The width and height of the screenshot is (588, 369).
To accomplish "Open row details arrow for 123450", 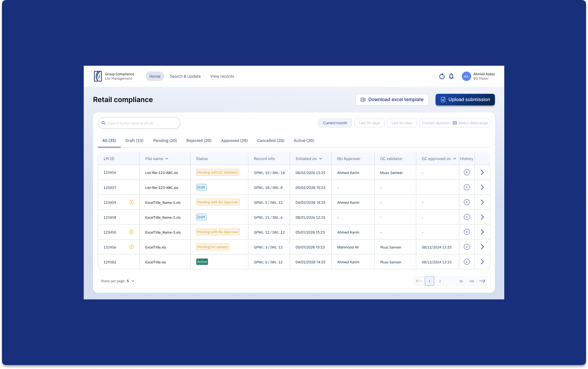I will pyautogui.click(x=482, y=232).
